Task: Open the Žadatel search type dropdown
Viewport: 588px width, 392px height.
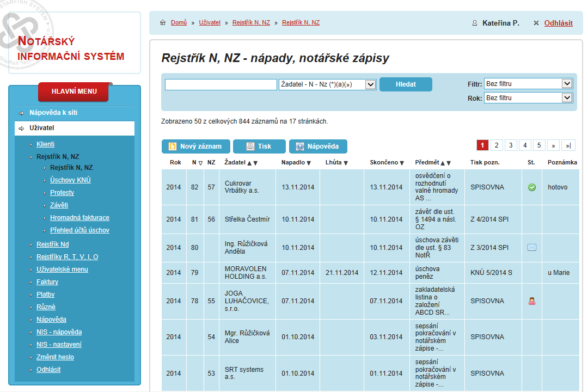Action: point(327,84)
